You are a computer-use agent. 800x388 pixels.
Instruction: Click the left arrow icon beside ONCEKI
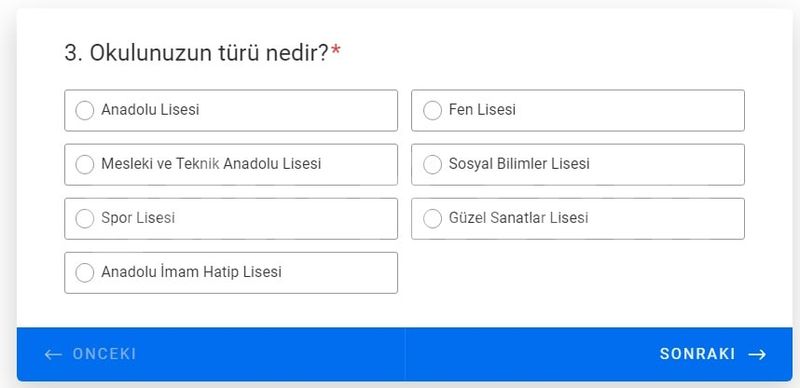coord(53,354)
